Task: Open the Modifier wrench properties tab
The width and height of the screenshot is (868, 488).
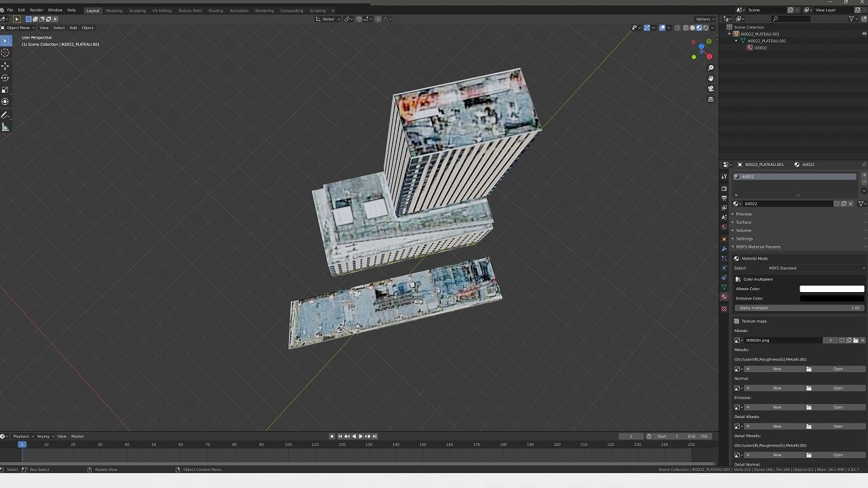Action: pos(724,249)
